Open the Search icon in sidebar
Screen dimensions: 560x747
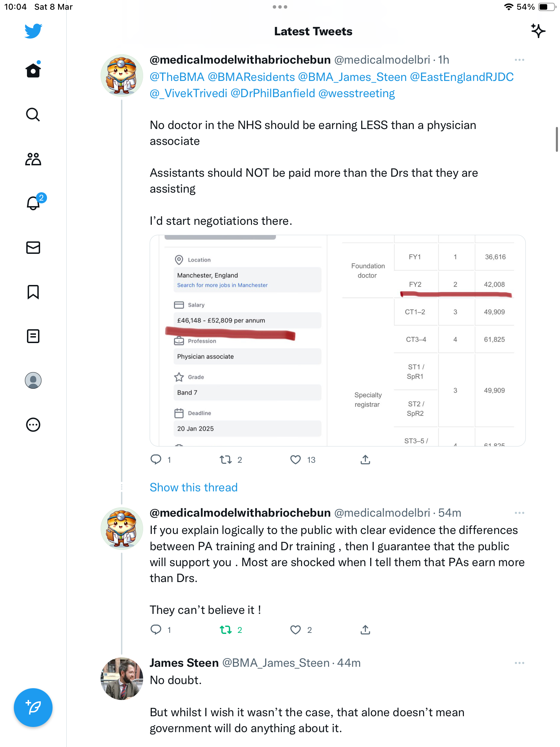(x=33, y=114)
